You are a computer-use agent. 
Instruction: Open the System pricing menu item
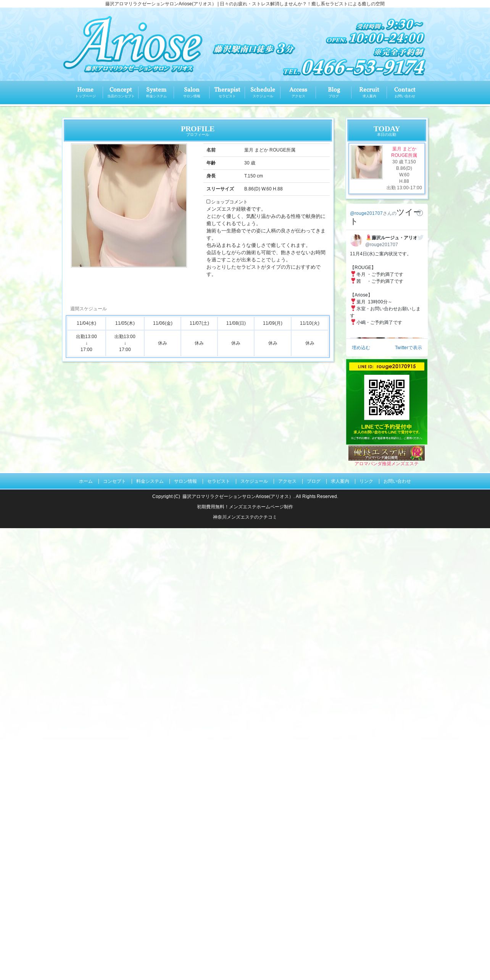(156, 92)
